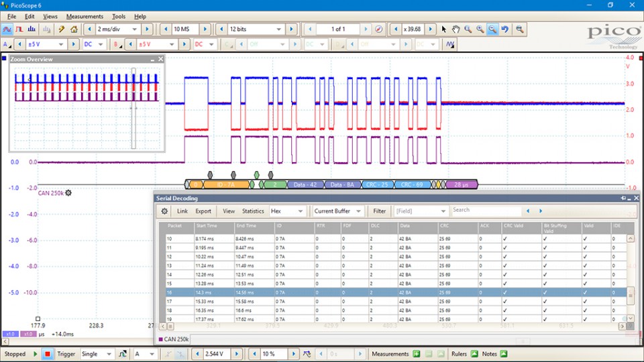Click the Export button

[203, 211]
